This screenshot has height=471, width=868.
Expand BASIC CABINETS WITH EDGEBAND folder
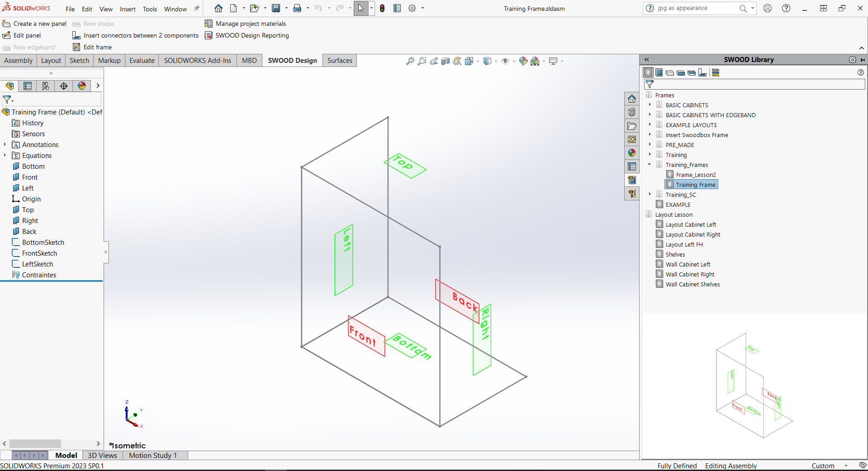[x=650, y=115]
